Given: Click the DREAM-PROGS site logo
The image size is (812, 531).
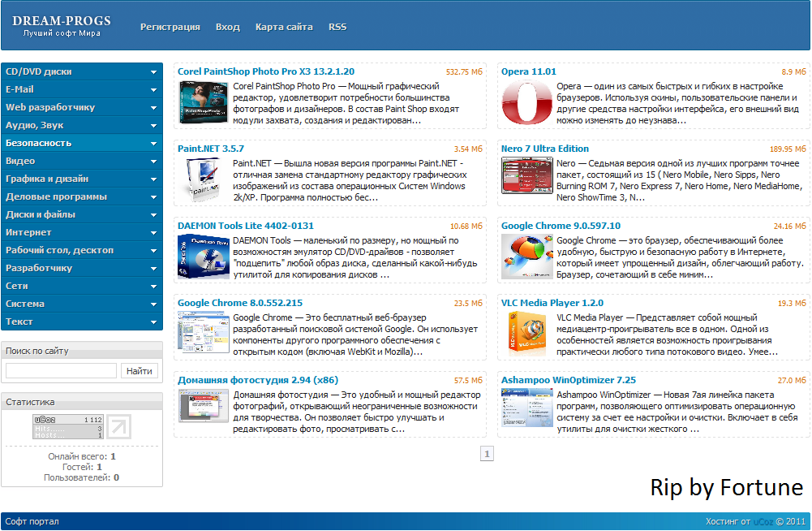Looking at the screenshot, I should click(x=62, y=25).
